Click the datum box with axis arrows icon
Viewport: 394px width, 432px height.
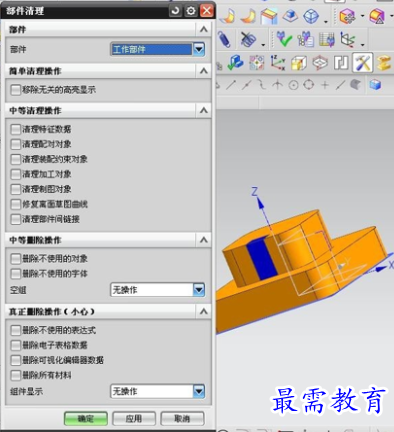coord(348,40)
